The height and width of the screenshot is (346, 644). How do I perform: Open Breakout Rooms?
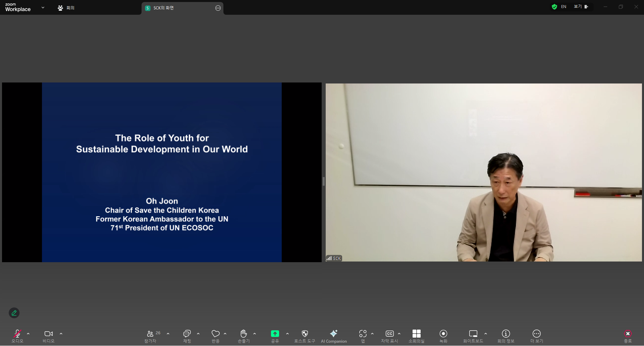pyautogui.click(x=416, y=336)
